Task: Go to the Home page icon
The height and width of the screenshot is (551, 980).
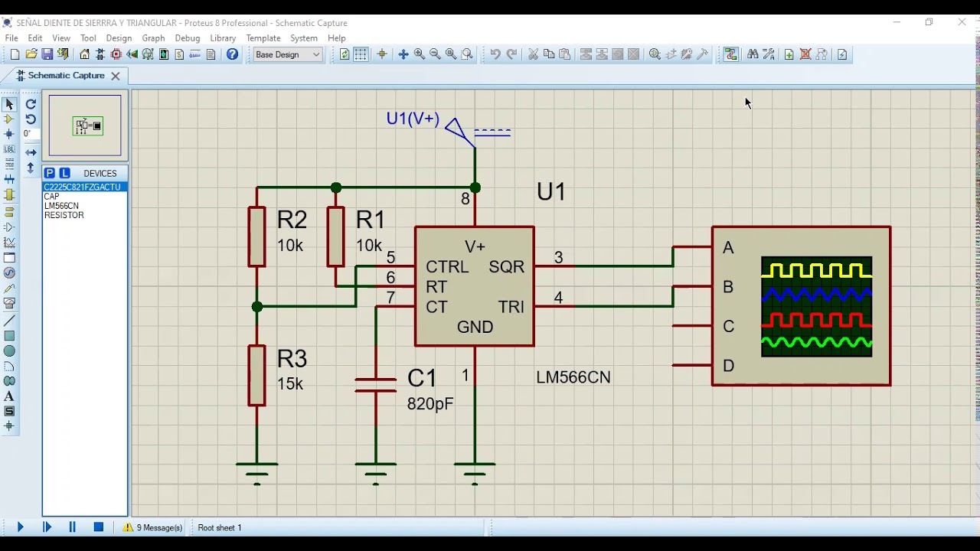Action: pos(84,54)
